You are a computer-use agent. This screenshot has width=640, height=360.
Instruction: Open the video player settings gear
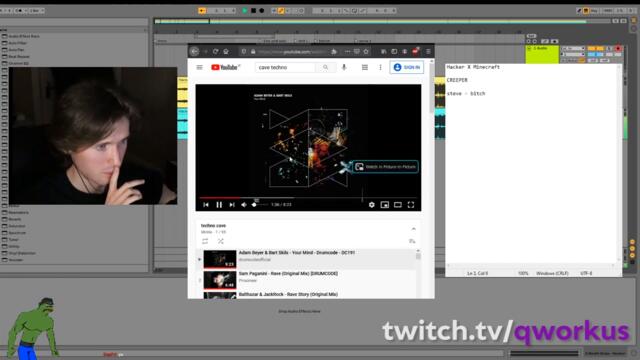[x=371, y=205]
